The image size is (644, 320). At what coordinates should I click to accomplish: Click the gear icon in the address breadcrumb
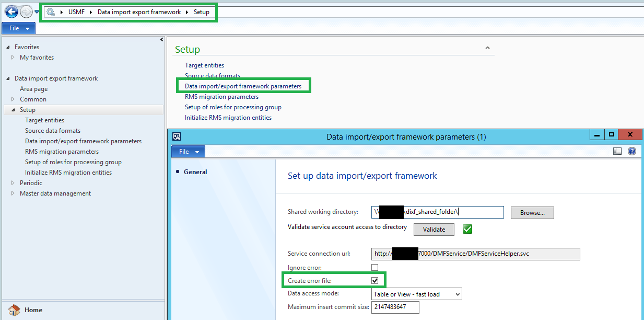pyautogui.click(x=50, y=12)
